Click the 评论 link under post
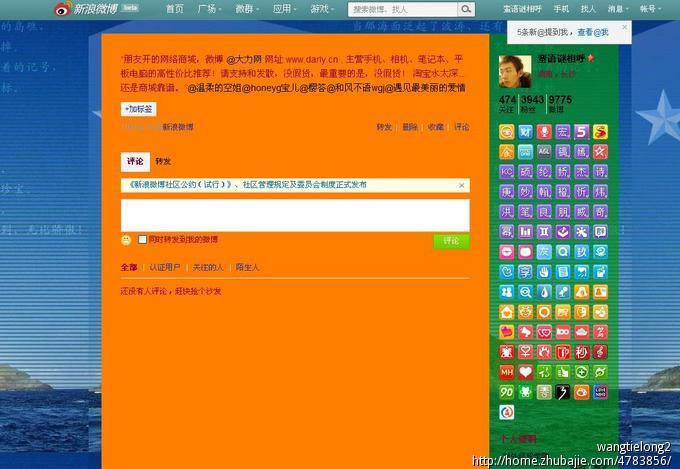This screenshot has width=680, height=469. 461,127
